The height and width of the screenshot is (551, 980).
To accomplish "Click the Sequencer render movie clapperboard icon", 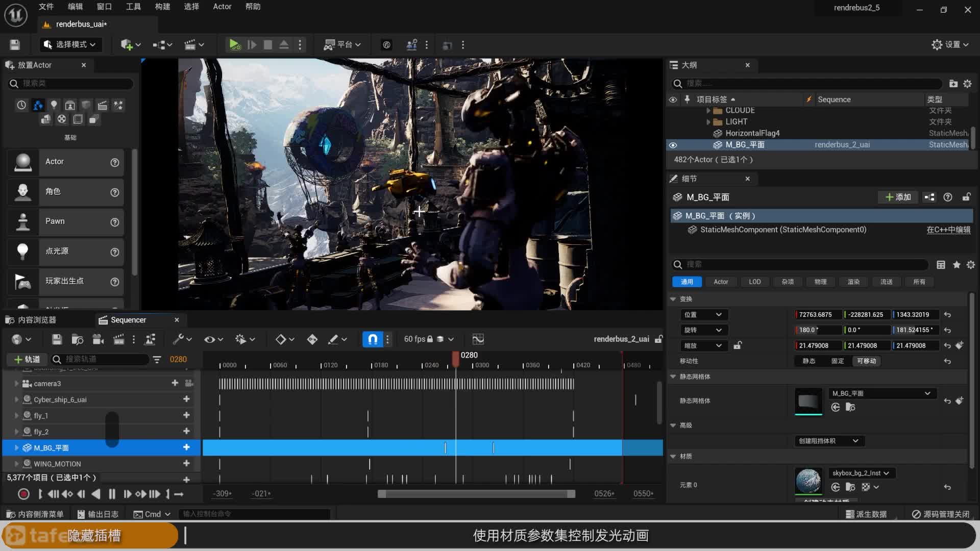I will coord(119,339).
